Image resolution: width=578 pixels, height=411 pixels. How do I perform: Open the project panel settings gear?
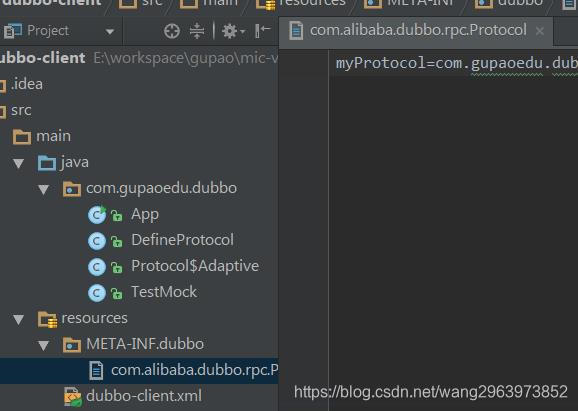tap(233, 31)
